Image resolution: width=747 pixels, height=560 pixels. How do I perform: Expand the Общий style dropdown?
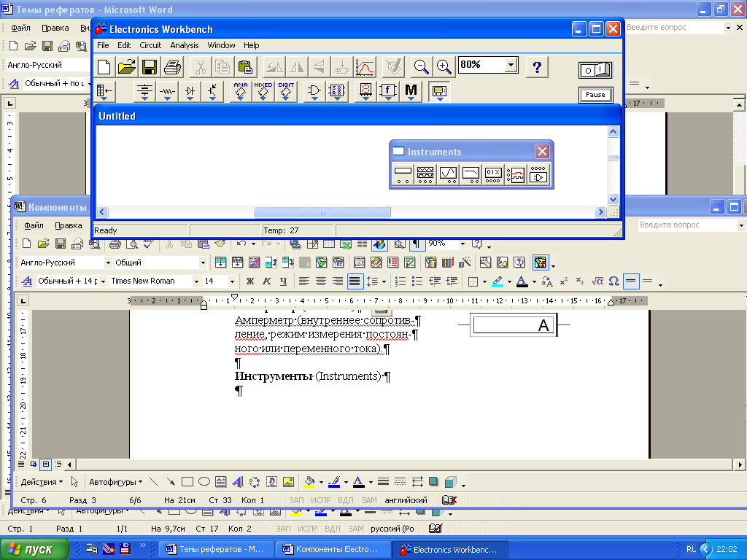(203, 262)
